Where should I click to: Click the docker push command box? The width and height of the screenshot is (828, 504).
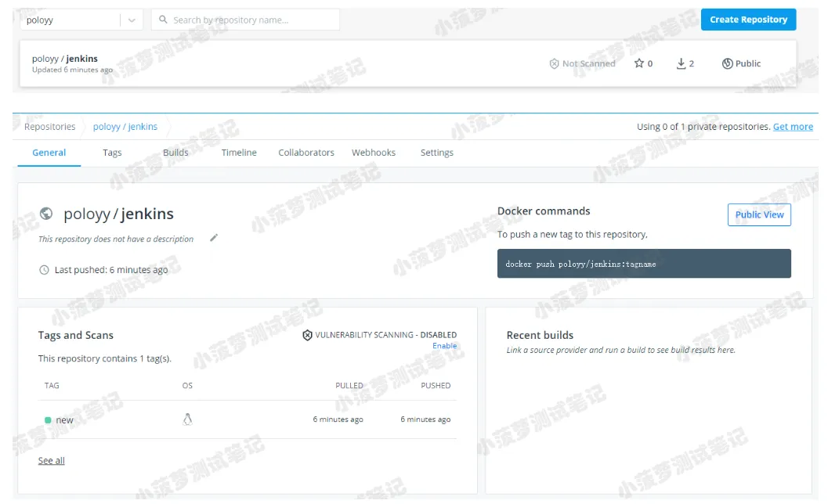pyautogui.click(x=644, y=263)
